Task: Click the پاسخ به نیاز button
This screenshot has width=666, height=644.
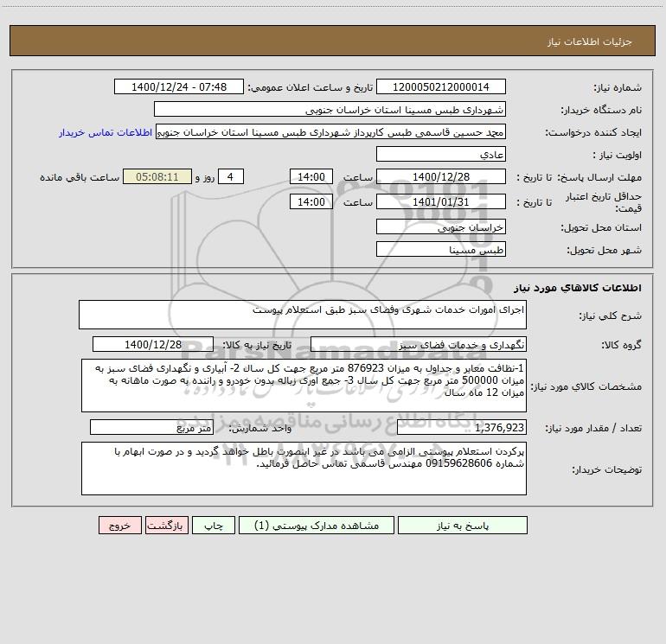Action: coord(463,525)
